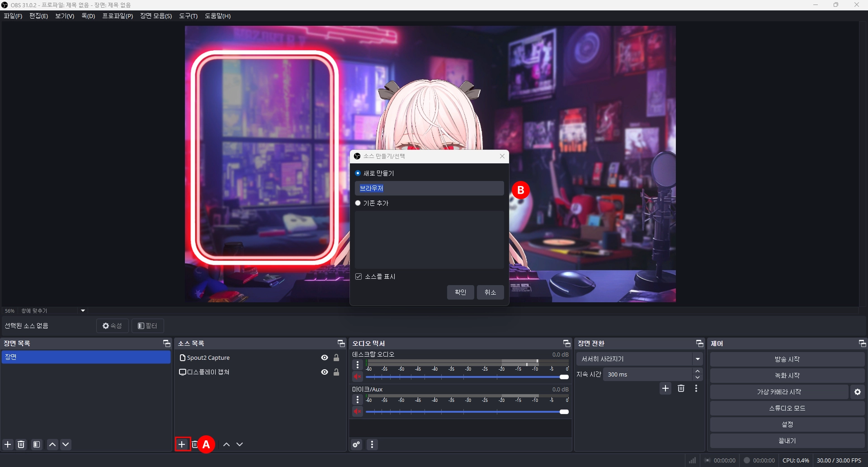Click the 방송 시작 button
Screen dimensions: 868x467
(x=788, y=359)
